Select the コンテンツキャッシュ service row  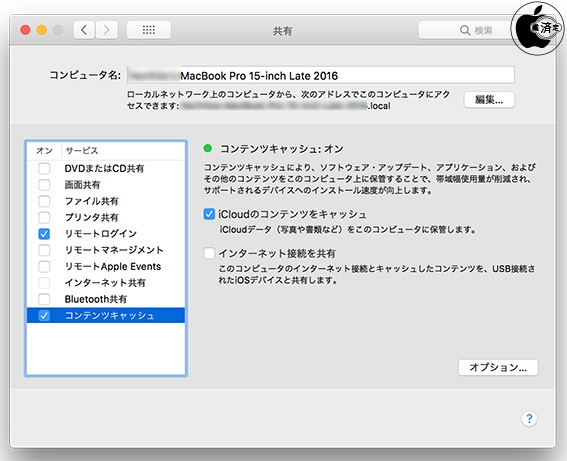[106, 316]
